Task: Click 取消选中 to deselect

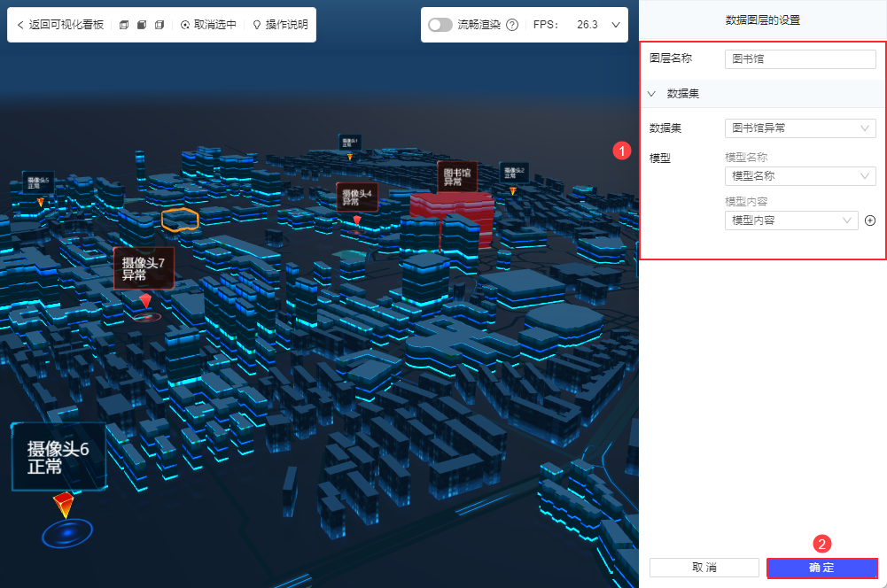Action: pos(208,24)
